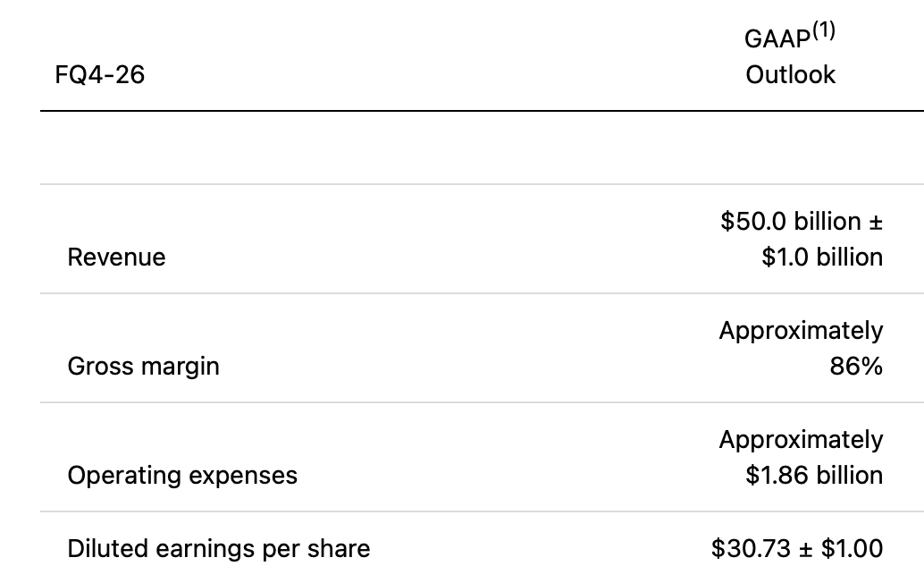The width and height of the screenshot is (924, 583).
Task: Select the GAAP Outlook column header
Action: click(790, 55)
